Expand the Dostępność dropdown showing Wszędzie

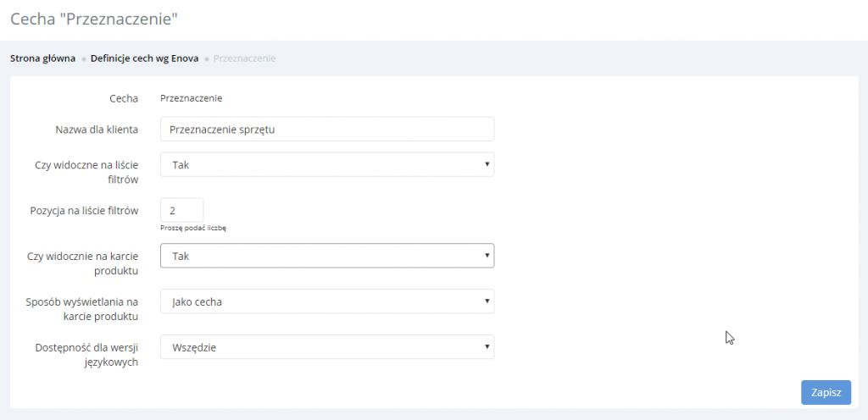pyautogui.click(x=326, y=346)
